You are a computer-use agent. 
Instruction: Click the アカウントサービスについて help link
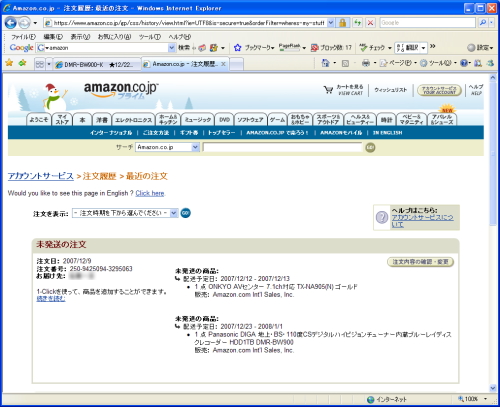(x=422, y=221)
